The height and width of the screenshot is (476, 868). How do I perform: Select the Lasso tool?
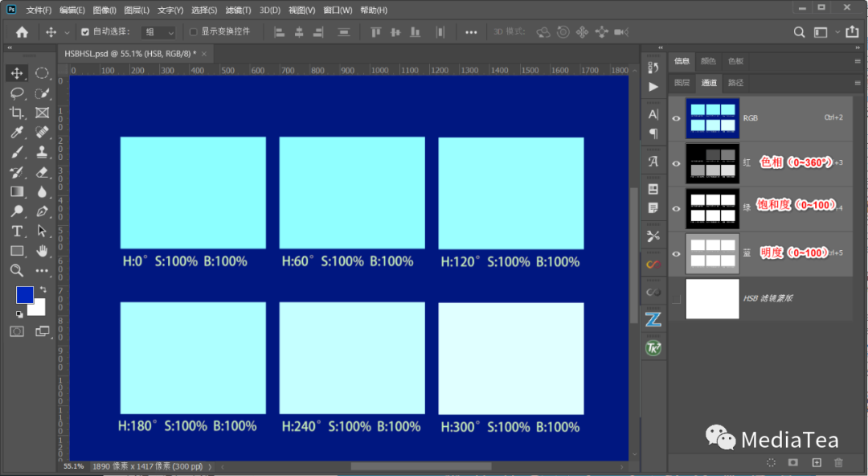pos(17,93)
